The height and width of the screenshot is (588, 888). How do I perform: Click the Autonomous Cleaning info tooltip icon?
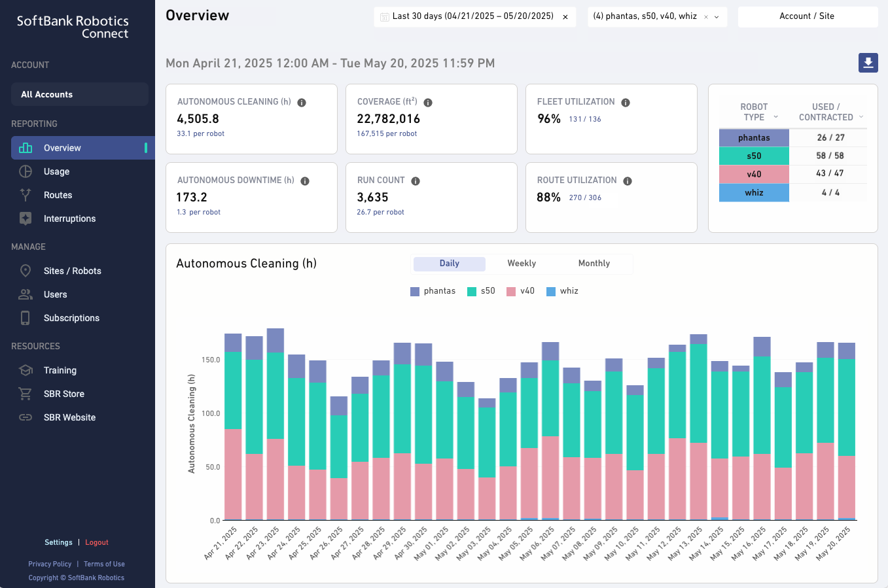tap(302, 102)
